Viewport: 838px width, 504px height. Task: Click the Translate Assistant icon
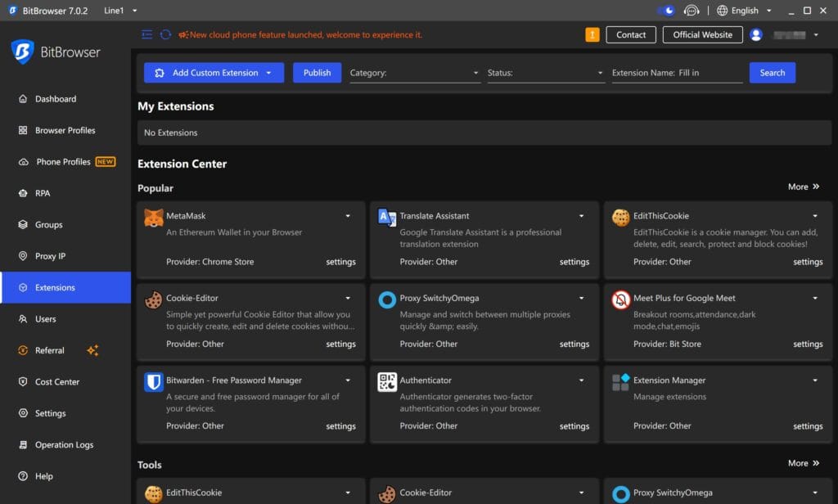[387, 218]
